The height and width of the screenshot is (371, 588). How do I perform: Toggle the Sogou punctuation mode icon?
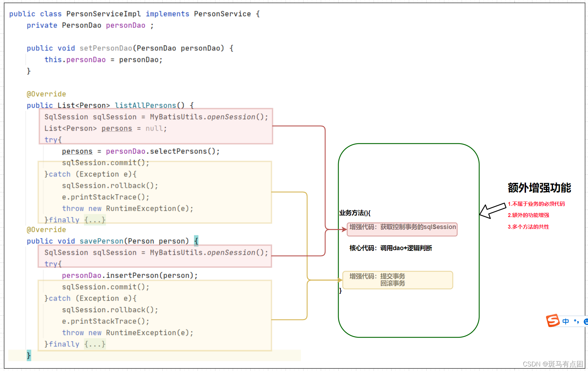pos(576,321)
